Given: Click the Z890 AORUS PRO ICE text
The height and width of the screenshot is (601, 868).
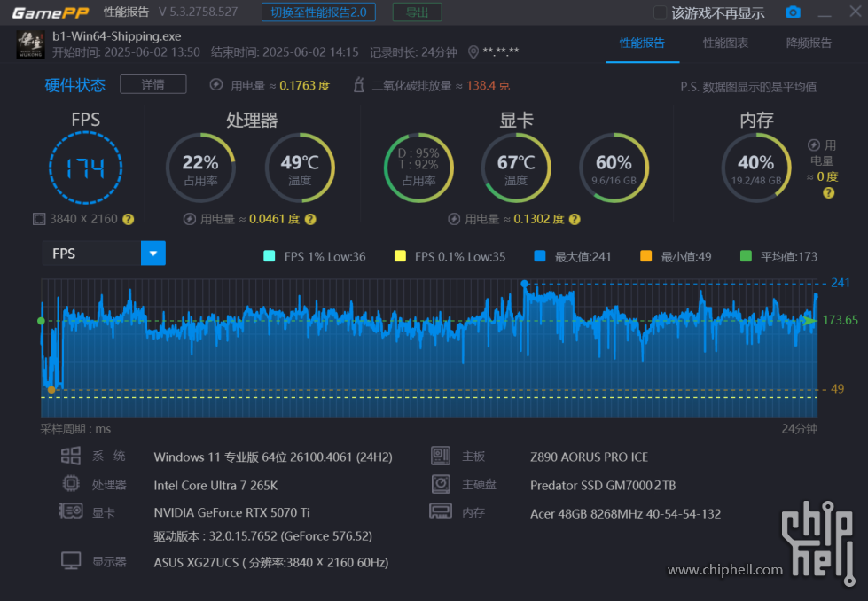Looking at the screenshot, I should tap(589, 457).
